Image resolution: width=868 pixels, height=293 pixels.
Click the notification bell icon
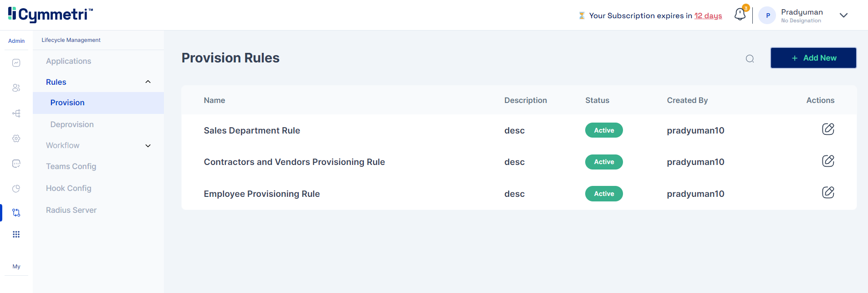coord(740,15)
